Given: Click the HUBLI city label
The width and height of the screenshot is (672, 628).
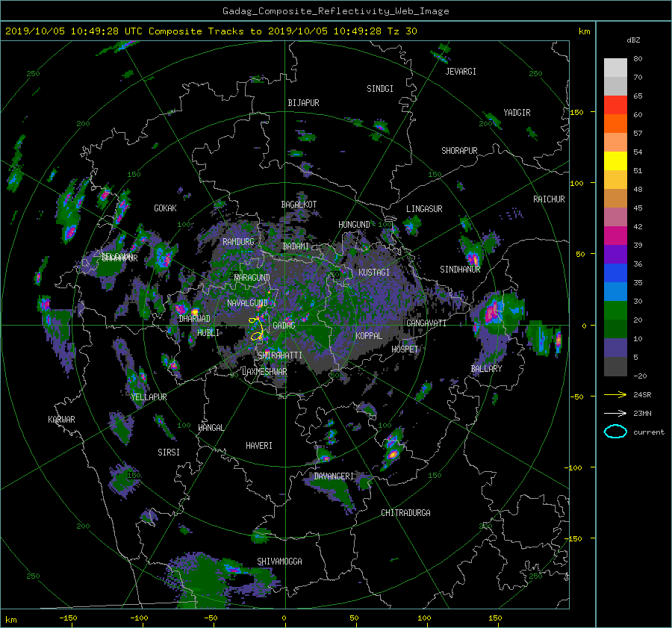Looking at the screenshot, I should click(208, 332).
